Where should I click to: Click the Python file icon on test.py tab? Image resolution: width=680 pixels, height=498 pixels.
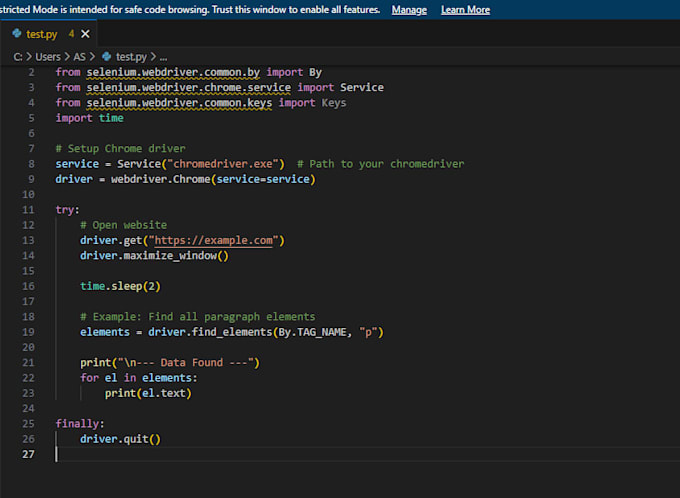(x=16, y=33)
